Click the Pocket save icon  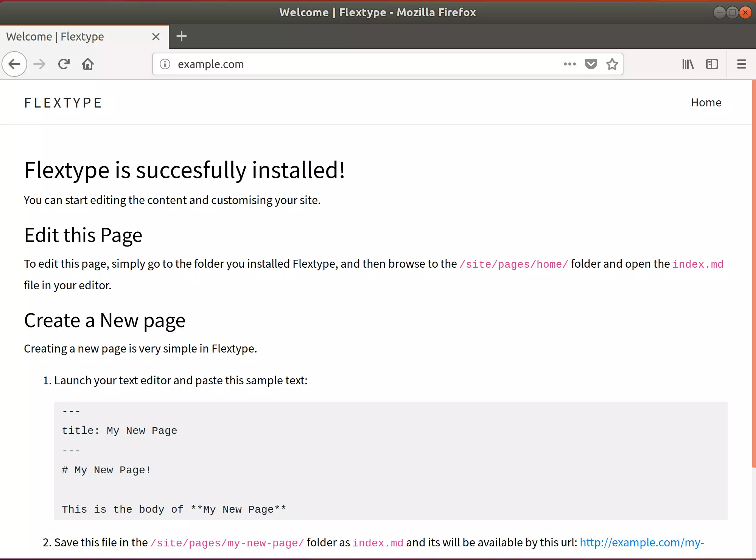coord(591,64)
